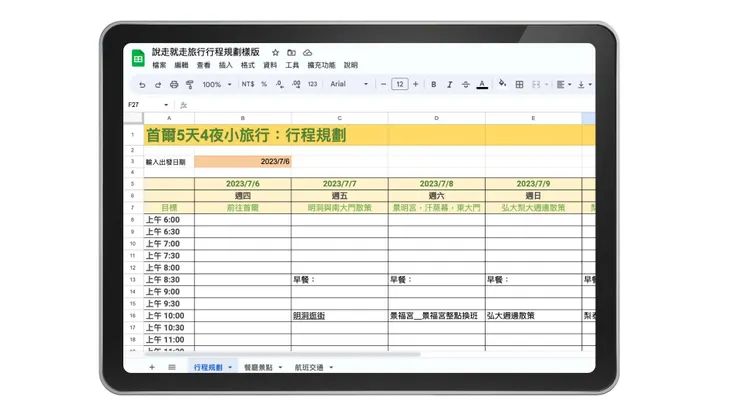The image size is (740, 416).
Task: Print the spreadsheet using printer icon
Action: click(x=174, y=85)
